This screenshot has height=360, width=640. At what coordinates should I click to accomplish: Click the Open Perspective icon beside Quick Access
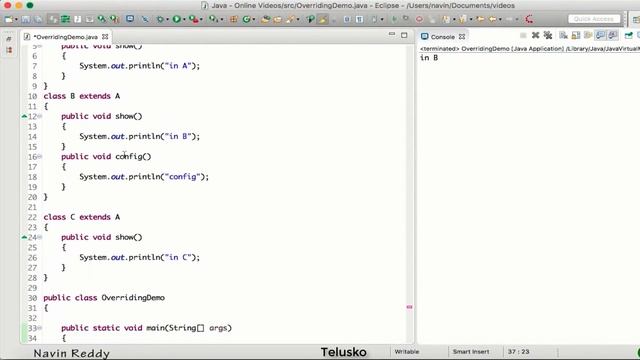pos(636,19)
